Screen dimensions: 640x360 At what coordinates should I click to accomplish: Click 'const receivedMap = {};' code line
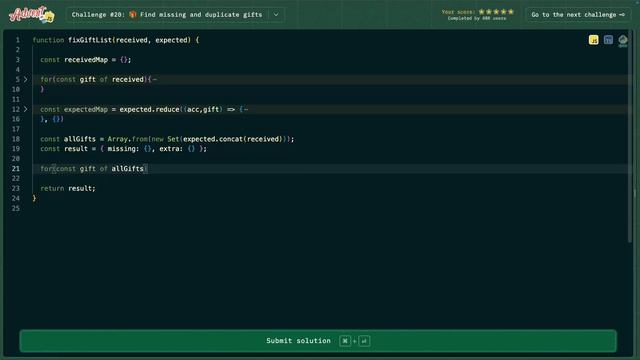(x=86, y=60)
